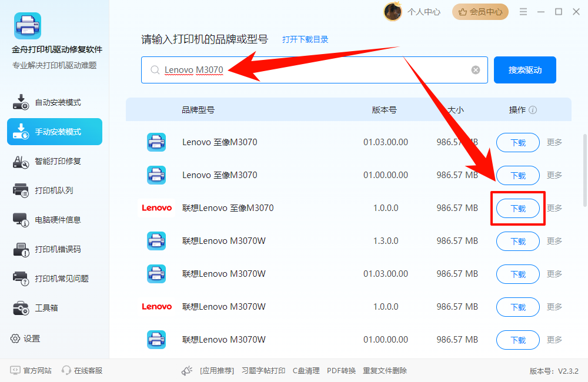
Task: Click the 搜索驱动 search button
Action: [524, 69]
